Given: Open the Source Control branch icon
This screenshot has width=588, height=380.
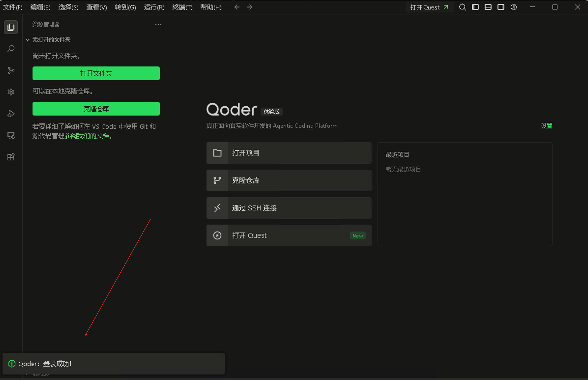Looking at the screenshot, I should (11, 70).
